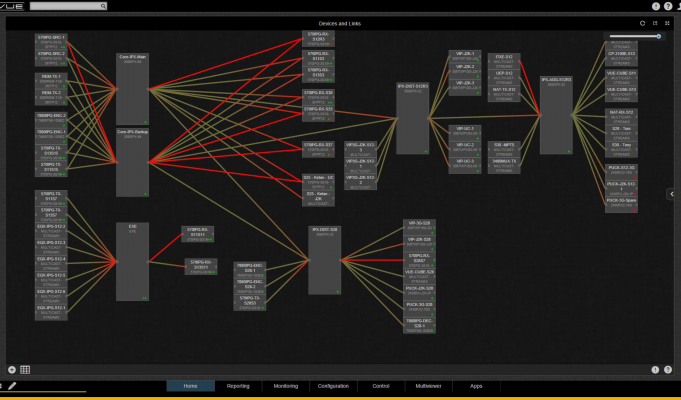681x400 pixels.
Task: Click the 7880IPG-ENC-S28-1 node
Action: (250, 270)
